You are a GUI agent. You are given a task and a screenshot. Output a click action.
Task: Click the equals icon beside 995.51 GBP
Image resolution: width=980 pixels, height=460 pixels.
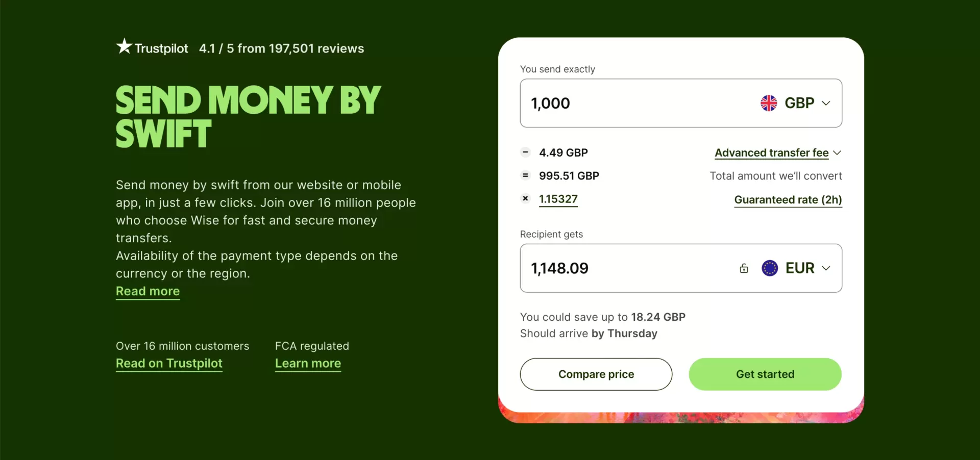tap(525, 175)
